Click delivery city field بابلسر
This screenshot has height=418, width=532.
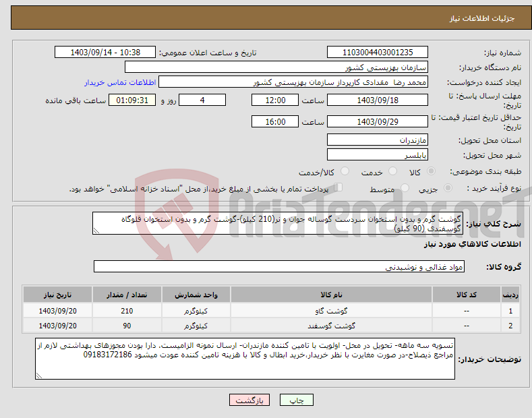point(378,154)
